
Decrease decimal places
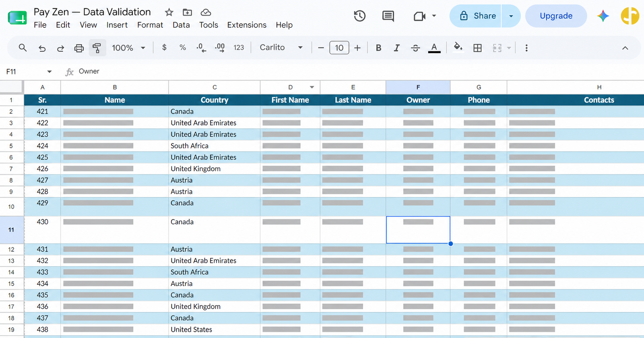[201, 48]
